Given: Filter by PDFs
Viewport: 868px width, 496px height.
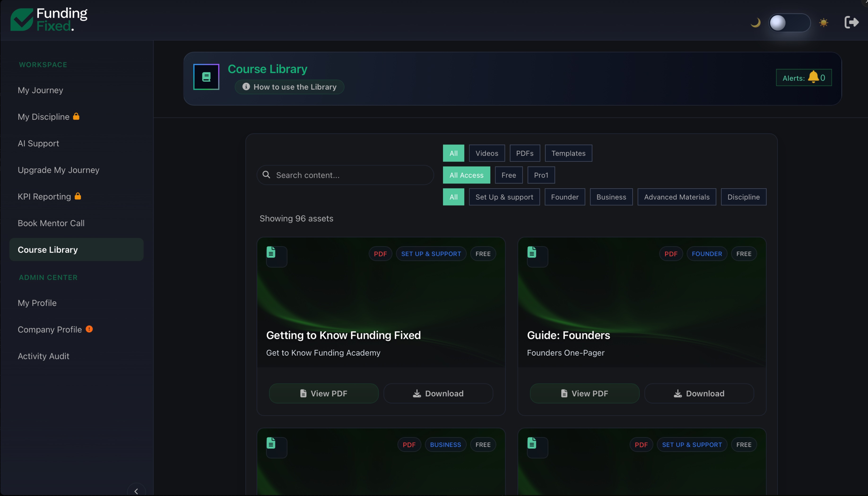Looking at the screenshot, I should pyautogui.click(x=525, y=153).
